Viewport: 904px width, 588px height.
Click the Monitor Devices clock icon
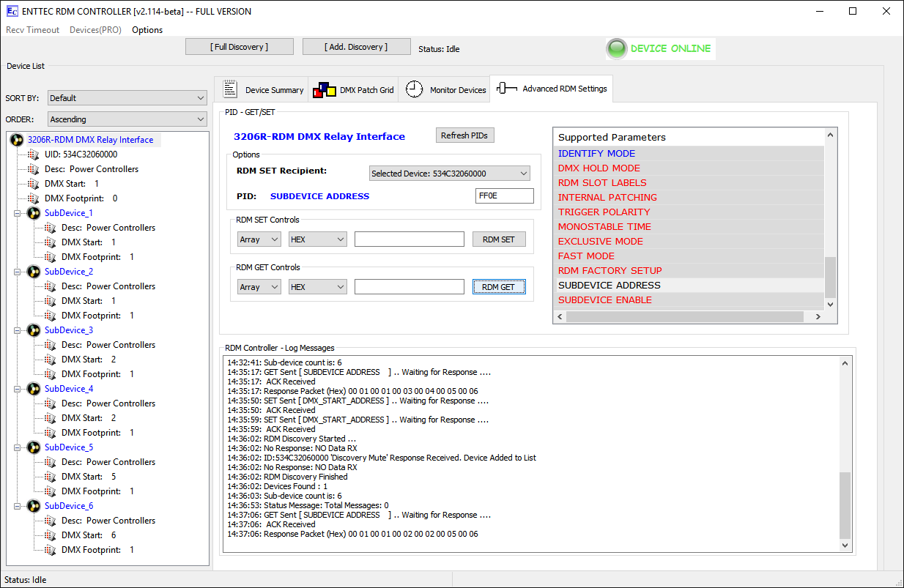pyautogui.click(x=414, y=89)
